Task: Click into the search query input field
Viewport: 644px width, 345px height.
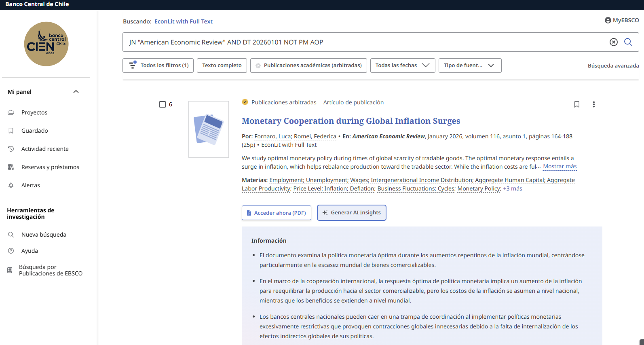Action: pyautogui.click(x=364, y=42)
